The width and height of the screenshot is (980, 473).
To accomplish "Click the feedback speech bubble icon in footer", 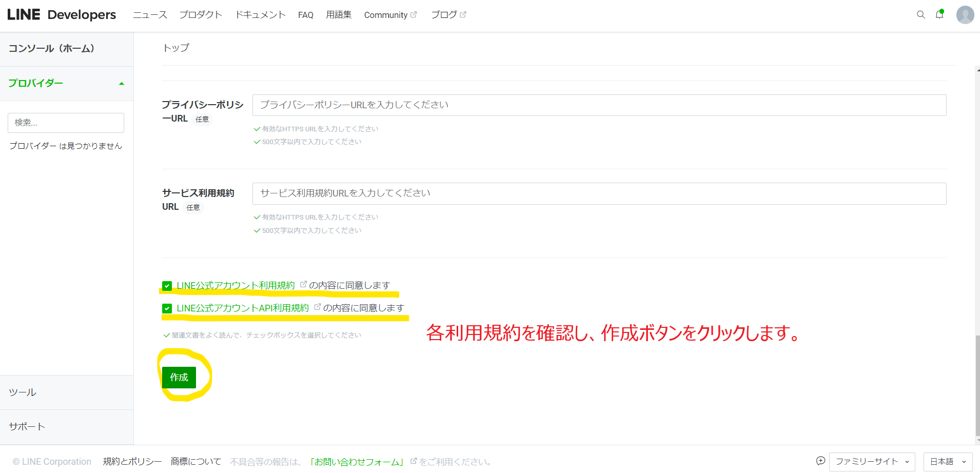I will pos(820,461).
